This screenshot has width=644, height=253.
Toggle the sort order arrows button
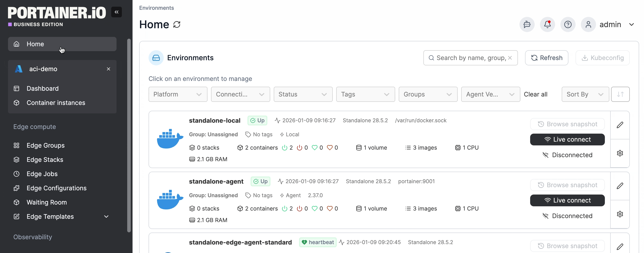[x=620, y=94]
